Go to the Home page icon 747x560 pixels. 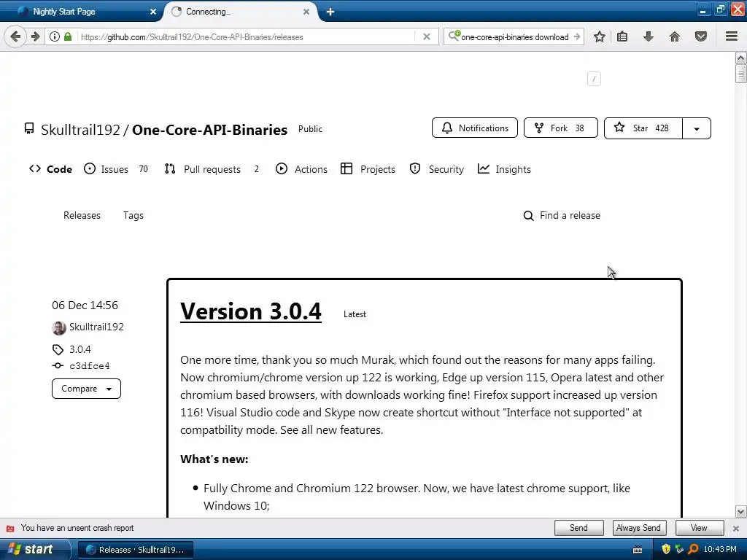675,36
